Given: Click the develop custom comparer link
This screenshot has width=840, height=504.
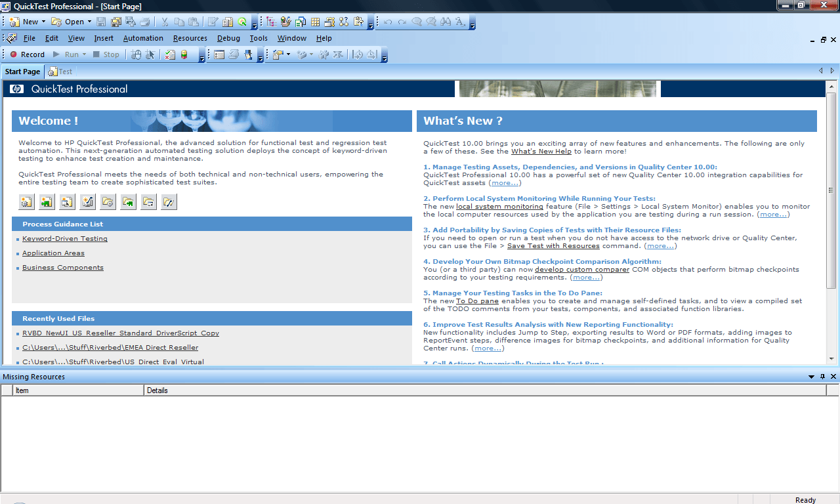Looking at the screenshot, I should pos(582,270).
